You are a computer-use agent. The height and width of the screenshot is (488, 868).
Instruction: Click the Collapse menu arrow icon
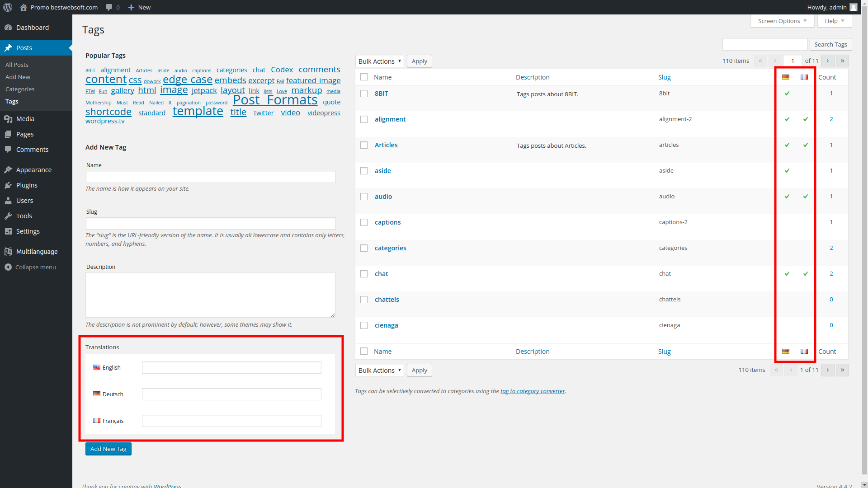pos(8,267)
